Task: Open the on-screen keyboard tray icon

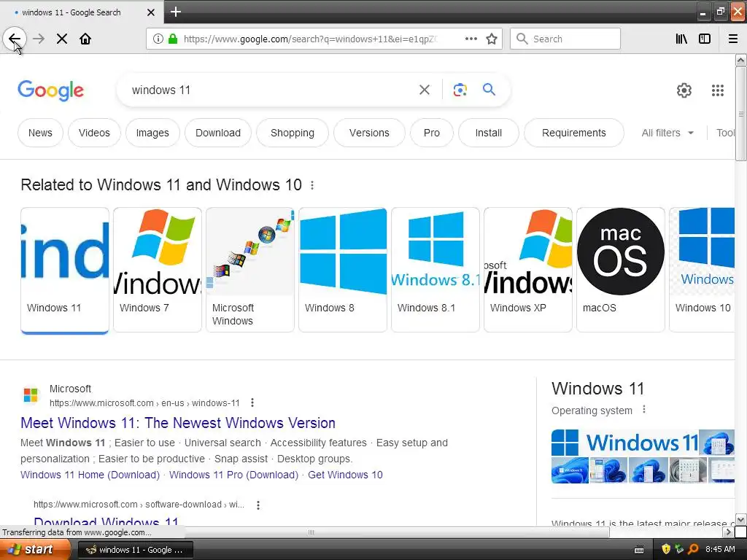Action: (x=639, y=550)
